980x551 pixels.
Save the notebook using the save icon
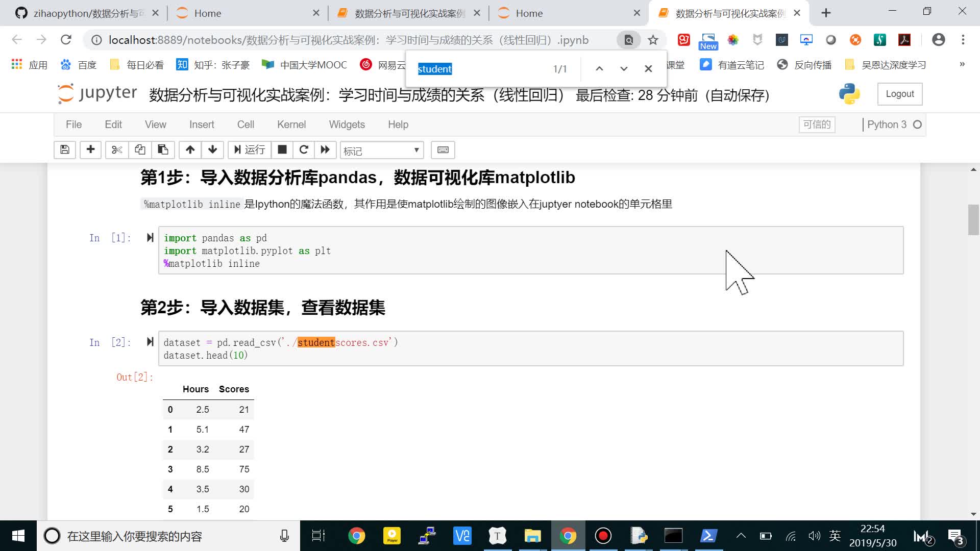[65, 149]
